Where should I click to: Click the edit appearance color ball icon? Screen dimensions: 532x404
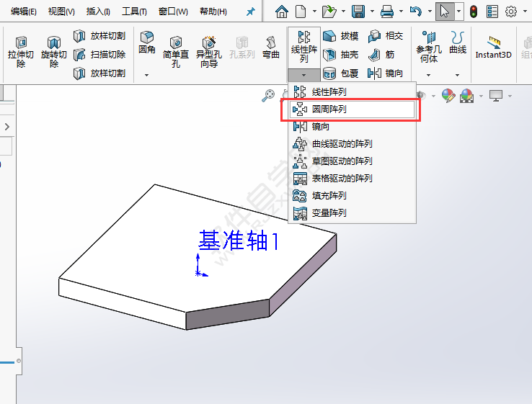[448, 96]
